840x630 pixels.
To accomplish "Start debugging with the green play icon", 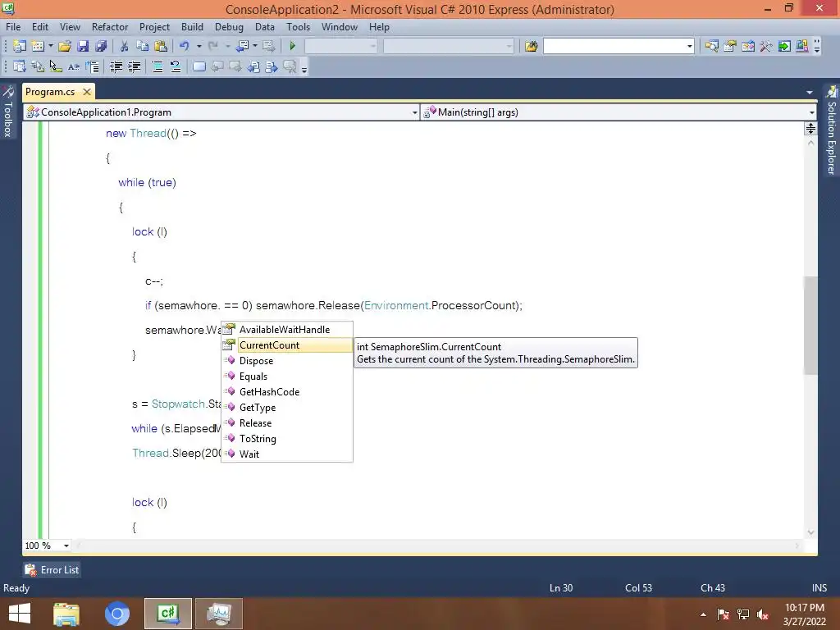I will click(x=293, y=46).
